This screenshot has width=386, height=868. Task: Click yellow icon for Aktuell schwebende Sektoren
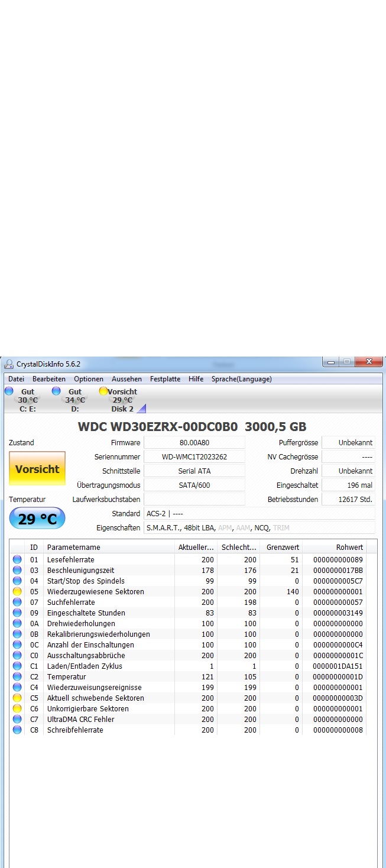(x=17, y=698)
